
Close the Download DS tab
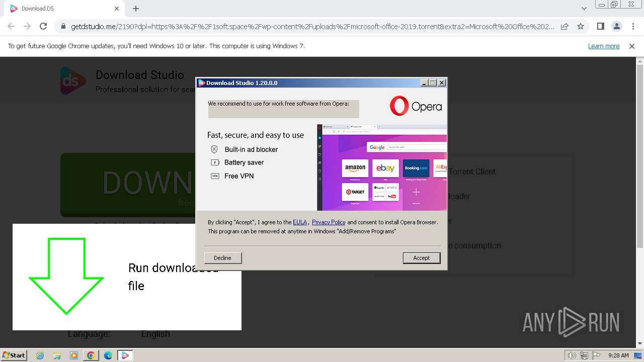click(x=117, y=9)
